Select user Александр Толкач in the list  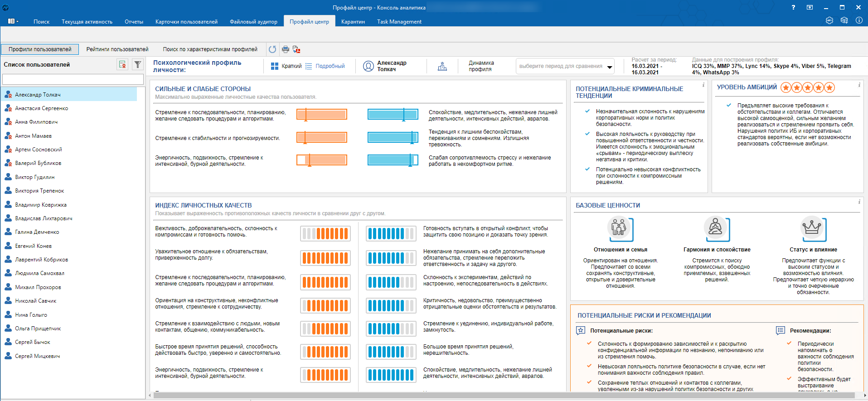69,94
